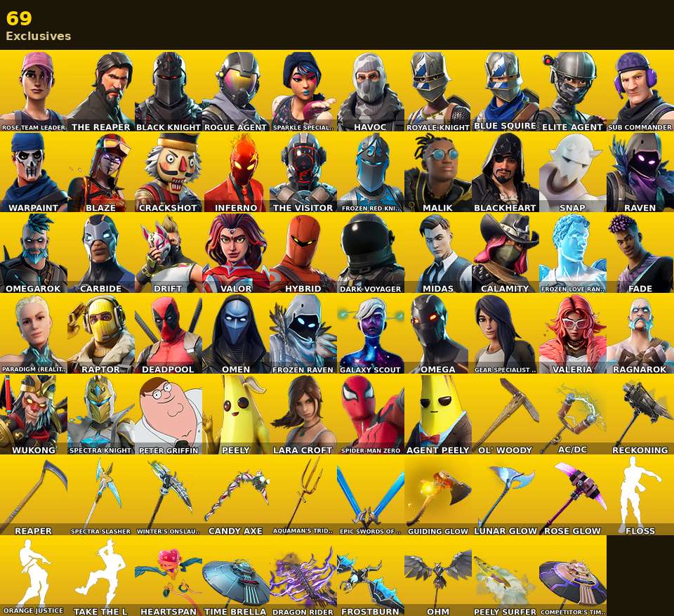Select the Dark Voyager skin

pyautogui.click(x=371, y=252)
